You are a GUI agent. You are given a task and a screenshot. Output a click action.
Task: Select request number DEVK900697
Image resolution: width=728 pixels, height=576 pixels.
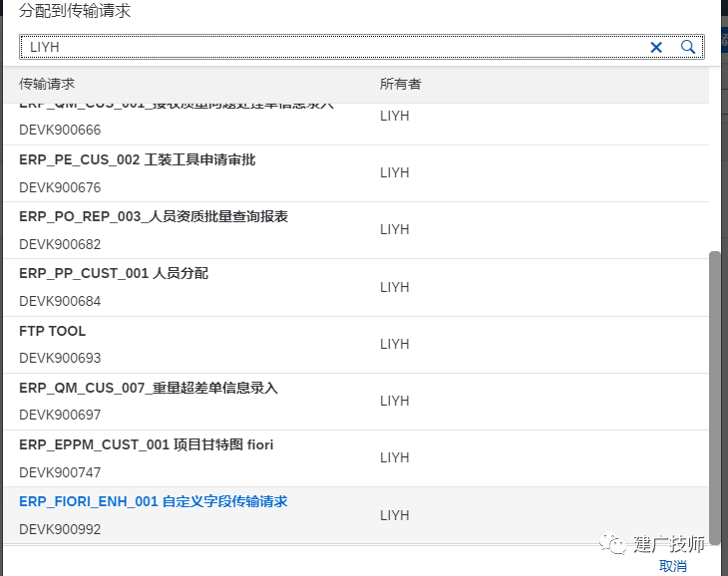[60, 415]
